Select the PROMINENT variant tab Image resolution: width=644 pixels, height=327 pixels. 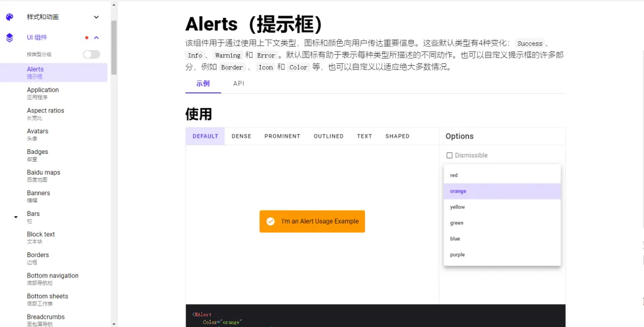(282, 137)
